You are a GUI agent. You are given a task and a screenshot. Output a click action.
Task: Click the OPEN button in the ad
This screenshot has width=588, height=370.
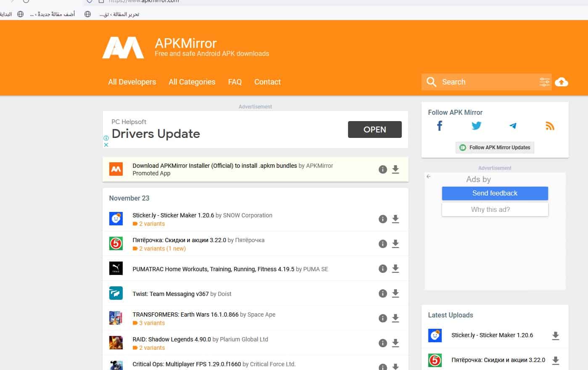(x=374, y=129)
